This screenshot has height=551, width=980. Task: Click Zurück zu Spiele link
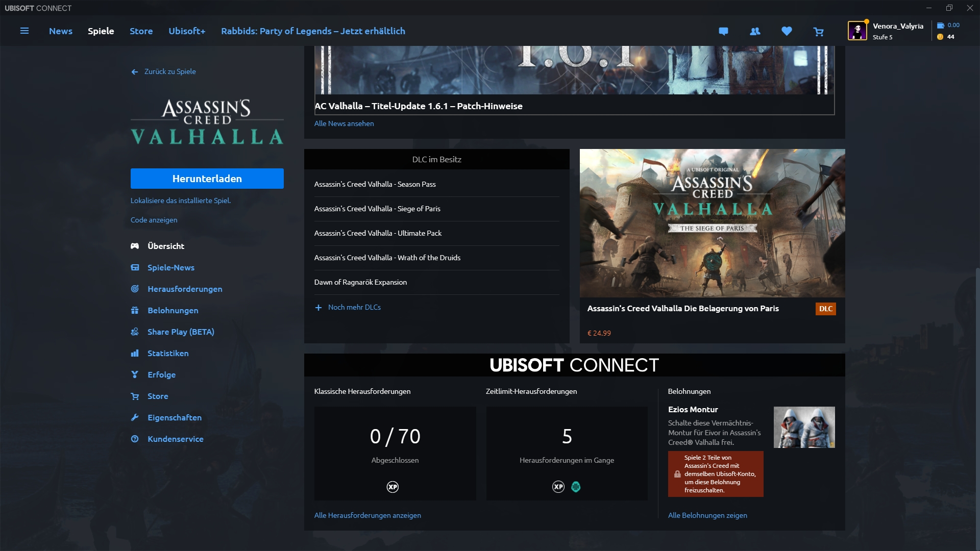170,71
